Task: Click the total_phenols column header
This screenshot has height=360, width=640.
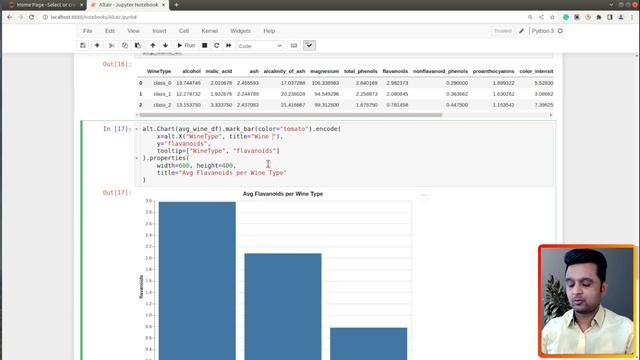Action: pyautogui.click(x=360, y=71)
